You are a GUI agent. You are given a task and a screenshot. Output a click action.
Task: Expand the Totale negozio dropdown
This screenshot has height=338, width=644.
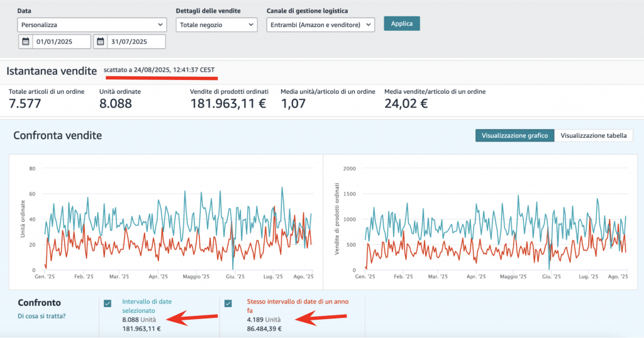pyautogui.click(x=216, y=25)
